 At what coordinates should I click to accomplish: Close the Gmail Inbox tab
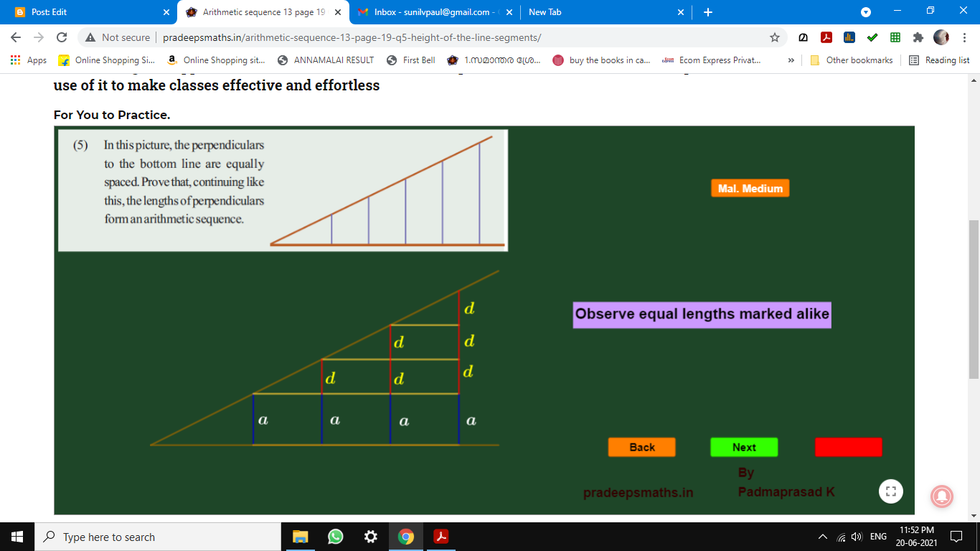point(509,12)
